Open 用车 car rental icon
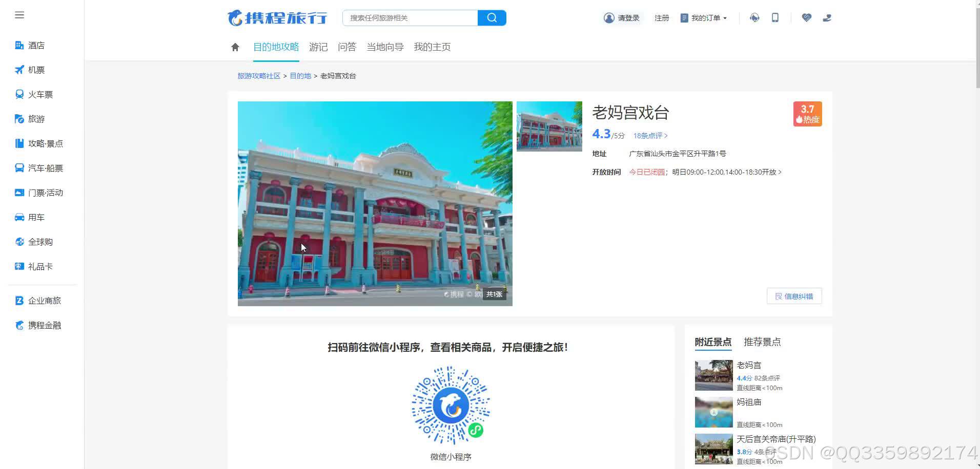This screenshot has height=469, width=980. 19,218
